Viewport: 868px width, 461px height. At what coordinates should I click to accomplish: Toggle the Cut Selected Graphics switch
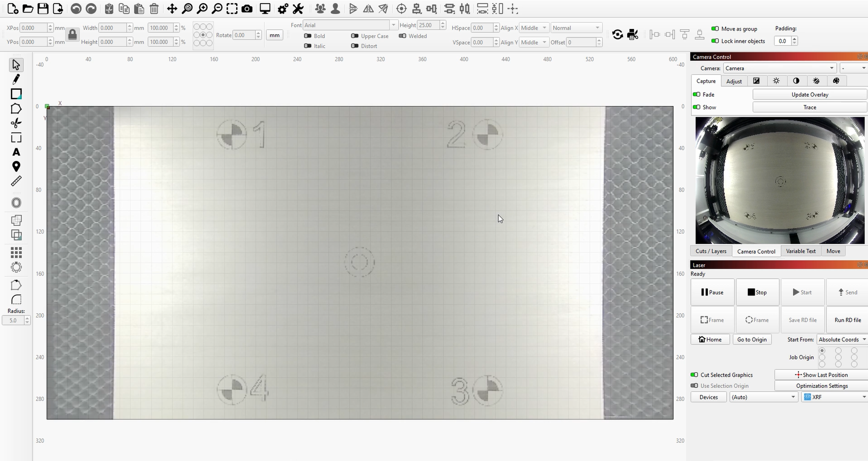[694, 375]
